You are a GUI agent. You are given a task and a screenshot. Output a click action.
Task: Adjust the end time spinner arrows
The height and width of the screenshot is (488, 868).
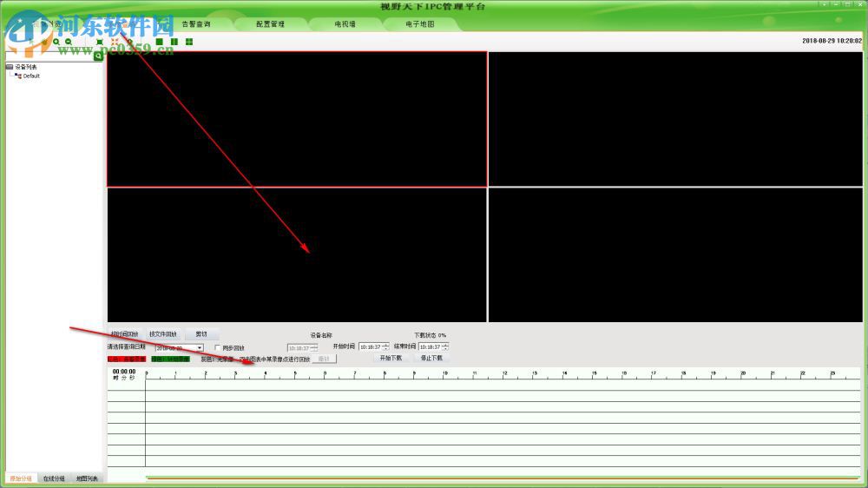pos(445,346)
